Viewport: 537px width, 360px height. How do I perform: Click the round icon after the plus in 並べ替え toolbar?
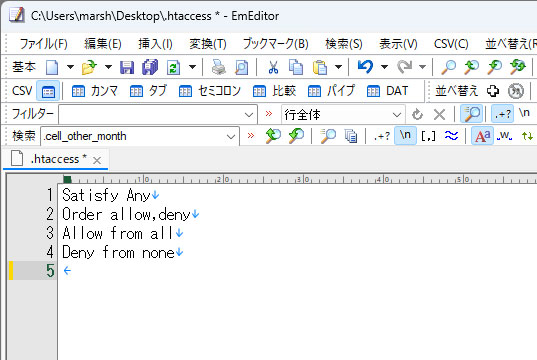tap(515, 91)
